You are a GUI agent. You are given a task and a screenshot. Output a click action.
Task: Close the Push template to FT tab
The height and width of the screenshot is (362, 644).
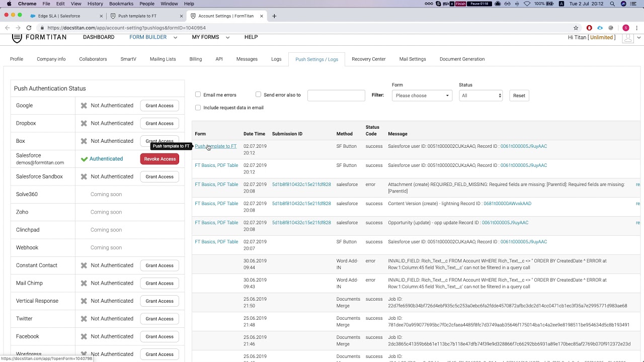click(181, 16)
